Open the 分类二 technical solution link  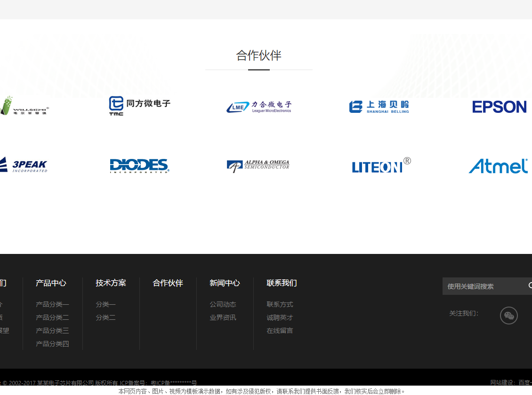point(105,317)
